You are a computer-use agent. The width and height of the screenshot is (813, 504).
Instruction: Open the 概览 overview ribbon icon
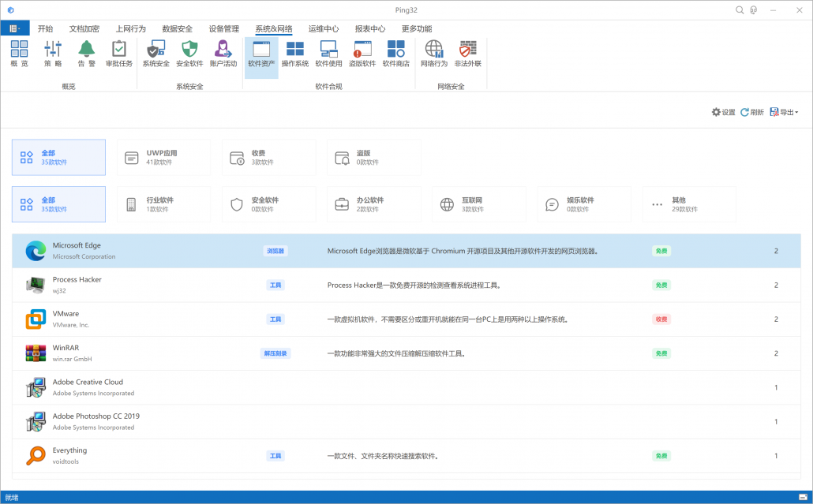tap(19, 54)
